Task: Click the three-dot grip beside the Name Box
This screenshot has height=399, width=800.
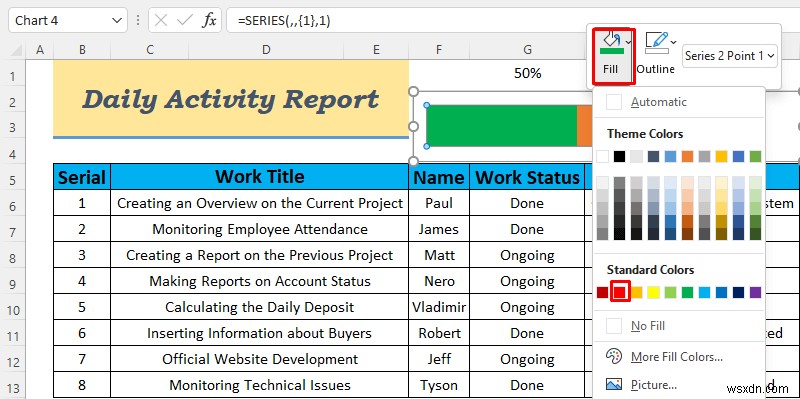Action: (x=137, y=20)
